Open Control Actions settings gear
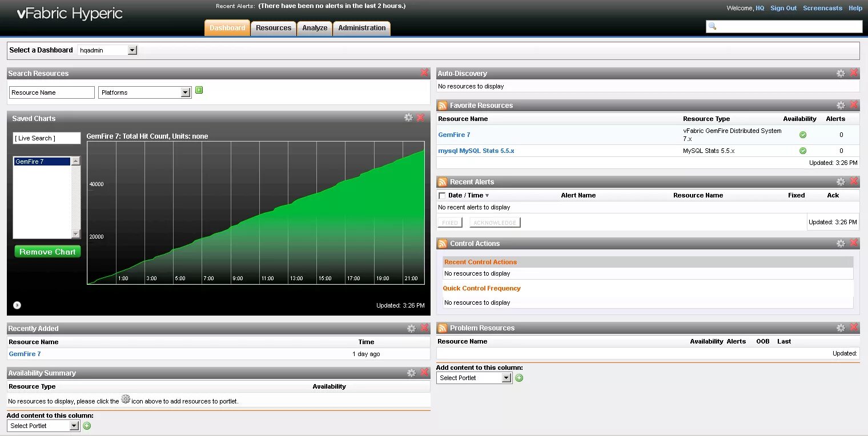The width and height of the screenshot is (868, 436). click(x=841, y=243)
